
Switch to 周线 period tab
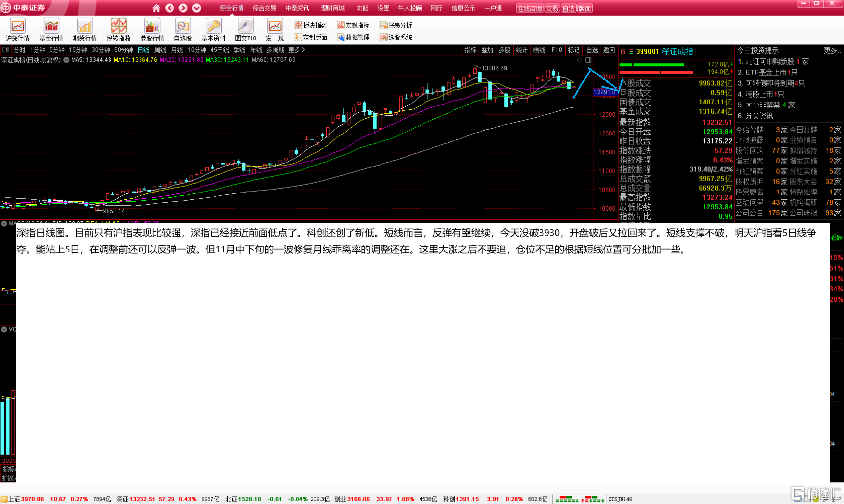(160, 50)
